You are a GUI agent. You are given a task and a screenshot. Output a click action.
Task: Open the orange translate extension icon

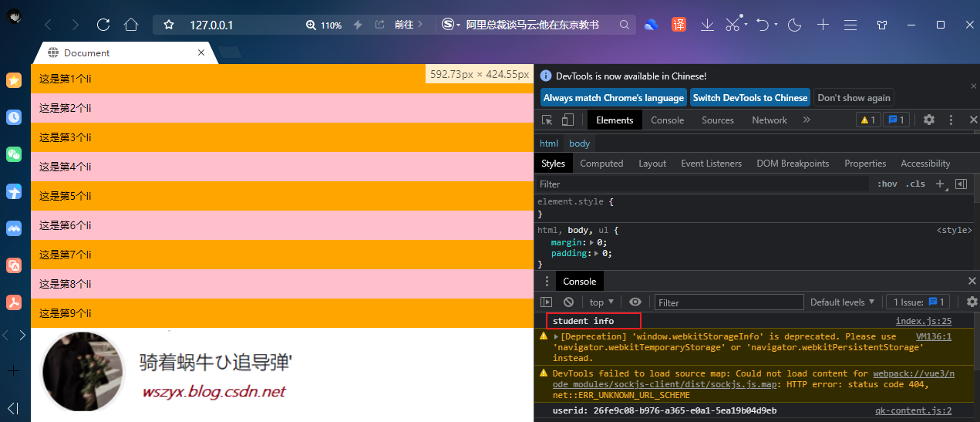679,25
